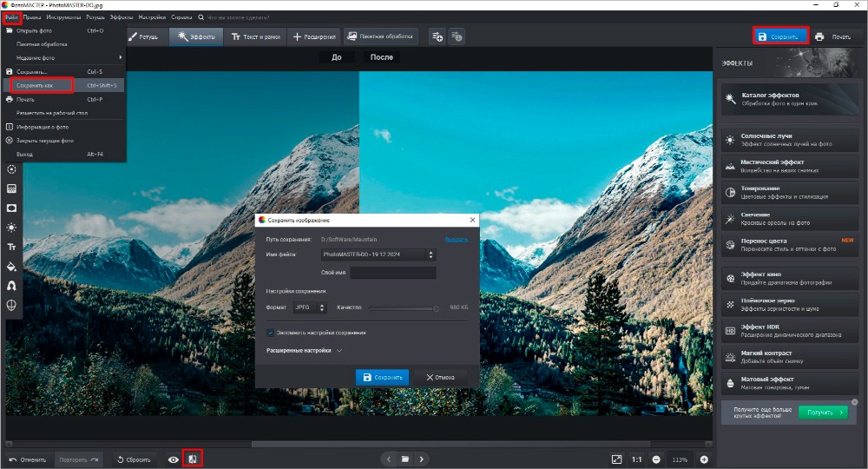Select the fill bucket tool in left sidebar
Viewport: 868px width, 469px height.
11,265
